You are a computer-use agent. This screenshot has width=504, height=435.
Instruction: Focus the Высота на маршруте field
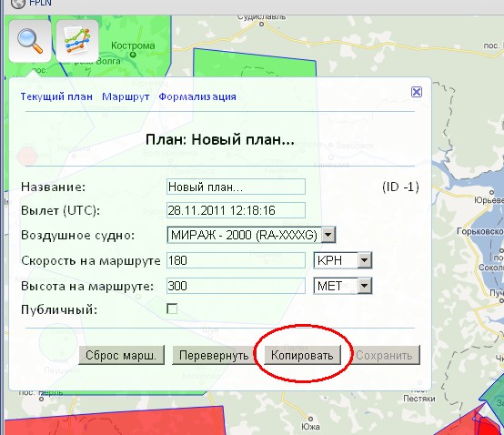click(236, 286)
